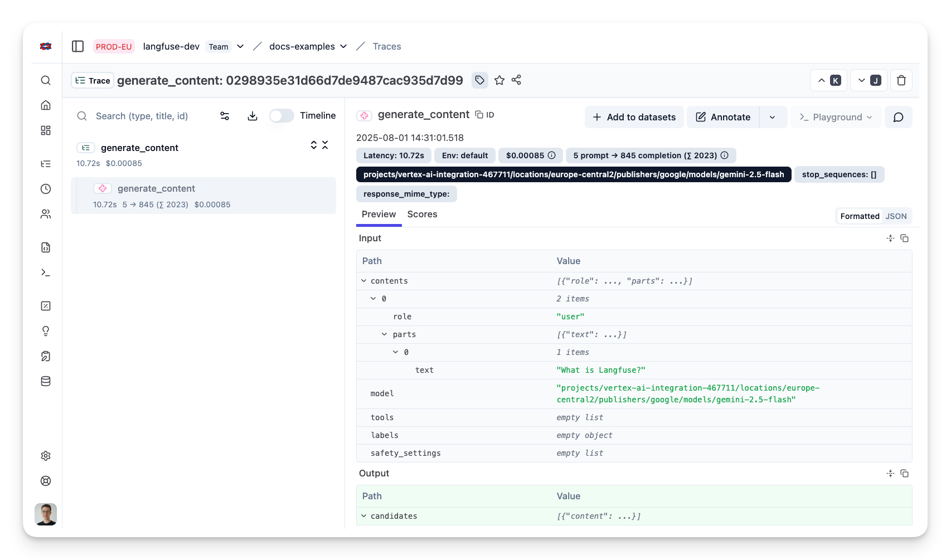This screenshot has width=951, height=560.
Task: Enable the Timeline toggle switch
Action: click(282, 116)
